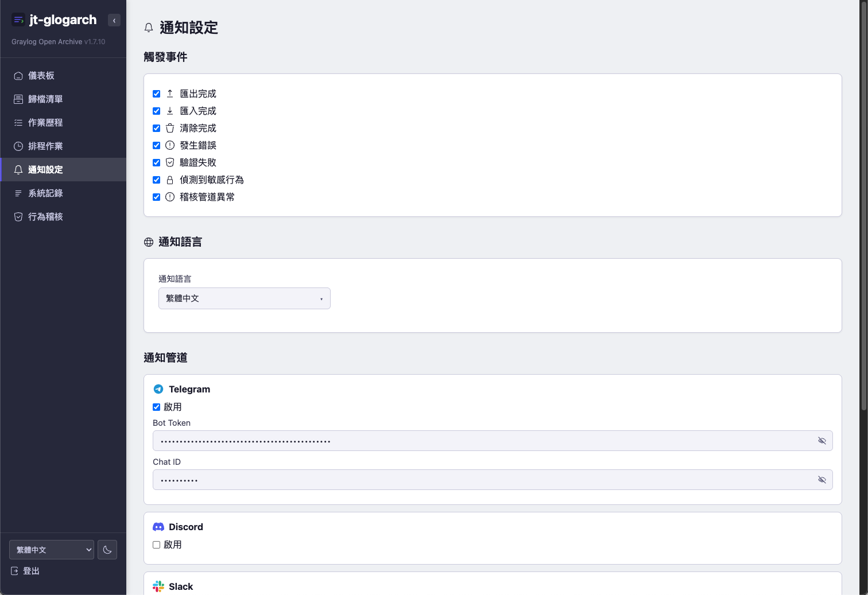Open the 通知語言 language dropdown
The height and width of the screenshot is (595, 868).
(245, 298)
